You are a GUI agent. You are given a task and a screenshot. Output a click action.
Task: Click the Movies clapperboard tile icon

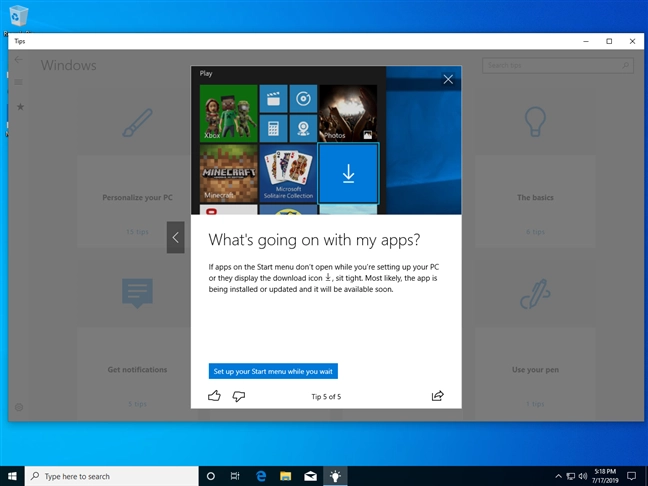coord(273,99)
